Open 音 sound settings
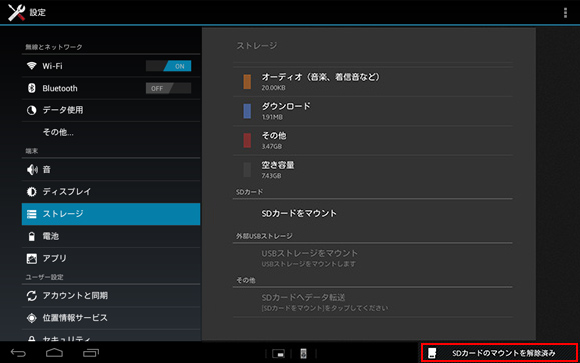580x363 pixels. pos(111,169)
